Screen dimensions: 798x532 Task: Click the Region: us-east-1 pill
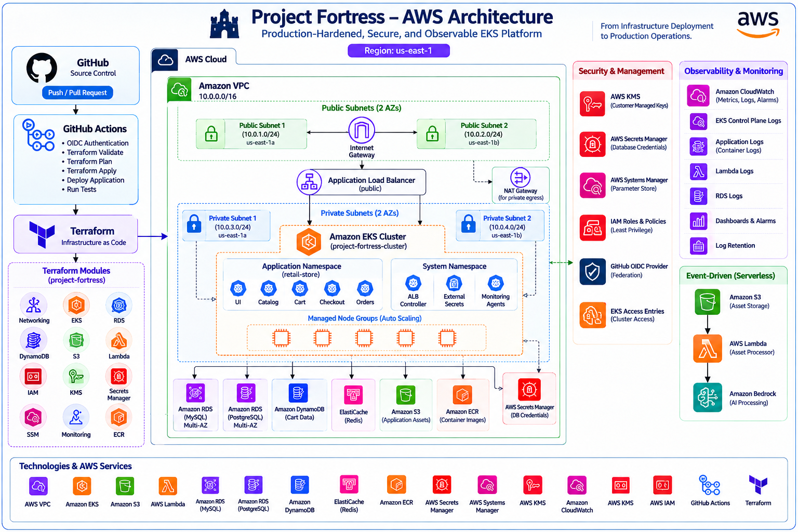[398, 50]
